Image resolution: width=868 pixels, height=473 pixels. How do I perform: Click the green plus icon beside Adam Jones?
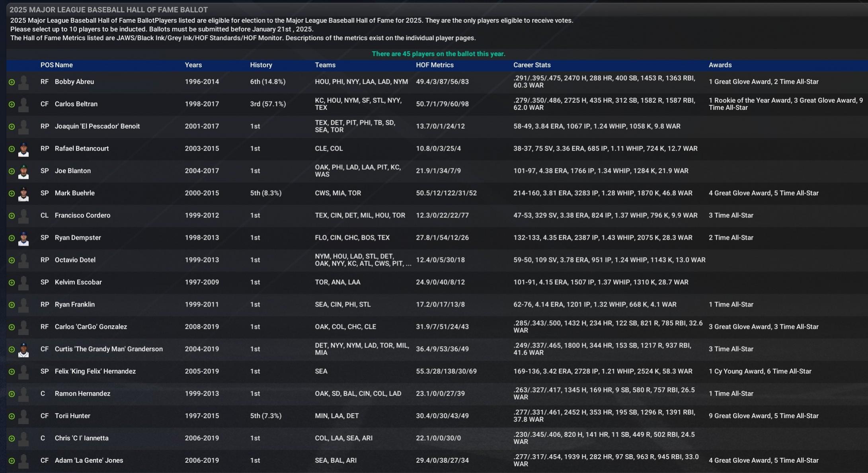(12, 460)
